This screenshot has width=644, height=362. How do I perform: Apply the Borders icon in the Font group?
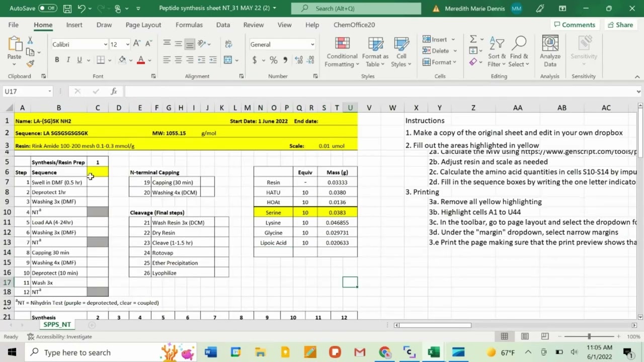coord(101,60)
